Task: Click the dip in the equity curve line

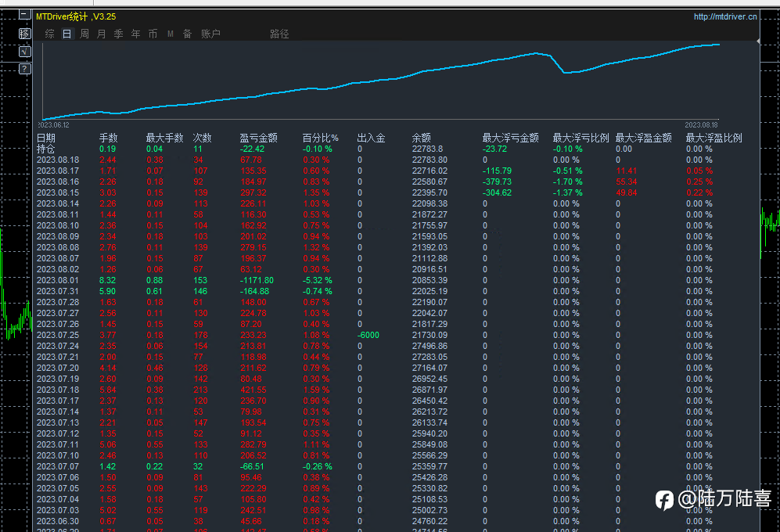Action: click(x=565, y=73)
